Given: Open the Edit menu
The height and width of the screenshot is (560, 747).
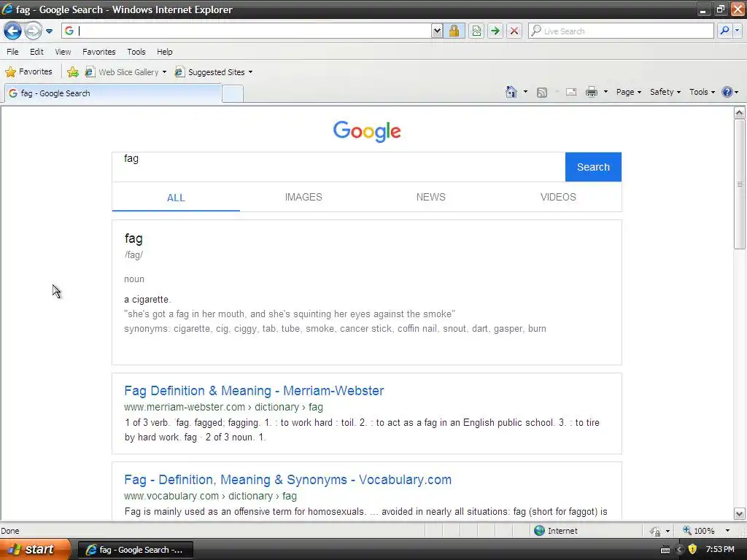Looking at the screenshot, I should tap(36, 52).
